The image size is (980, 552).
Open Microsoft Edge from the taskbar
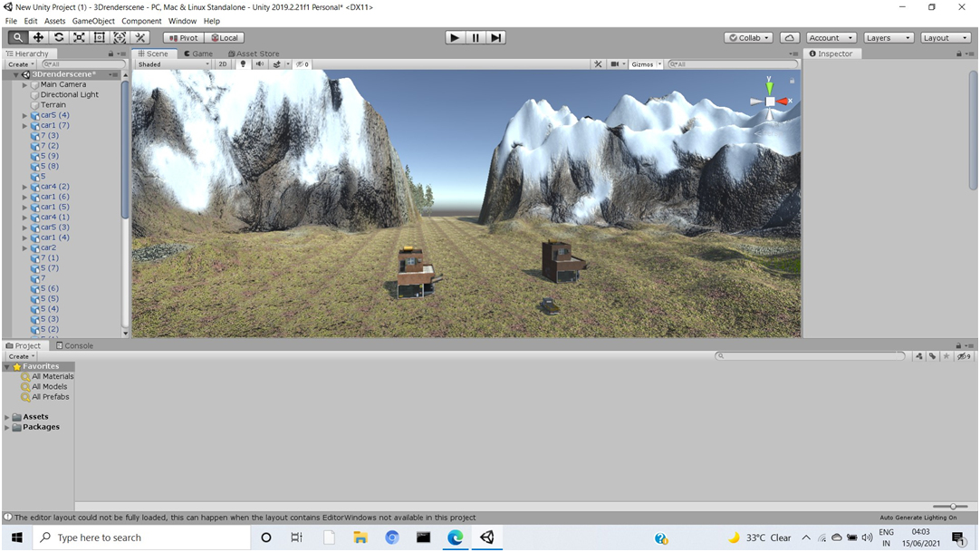click(455, 537)
